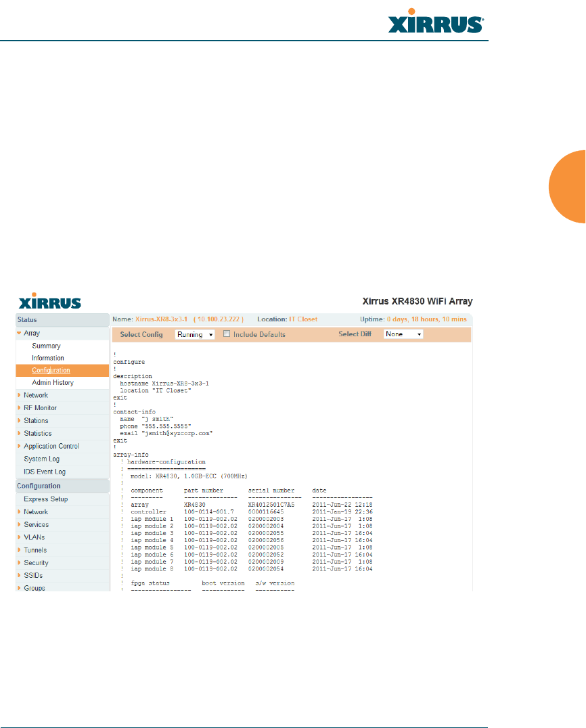Click the hardware-configuration line
This screenshot has height=728, width=586.
[x=166, y=462]
